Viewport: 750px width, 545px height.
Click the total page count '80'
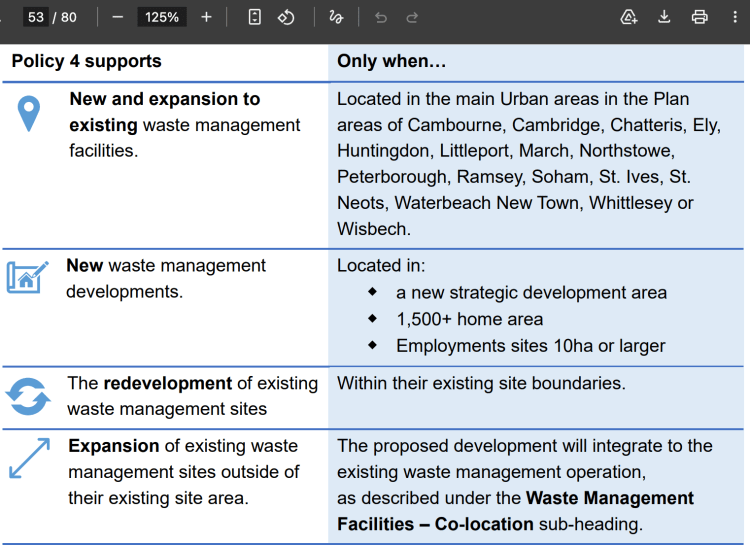69,17
